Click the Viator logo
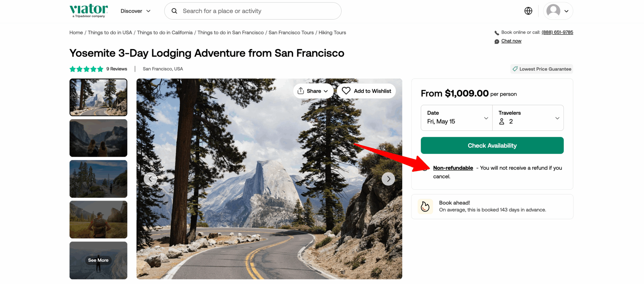This screenshot has height=284, width=644. 89,10
